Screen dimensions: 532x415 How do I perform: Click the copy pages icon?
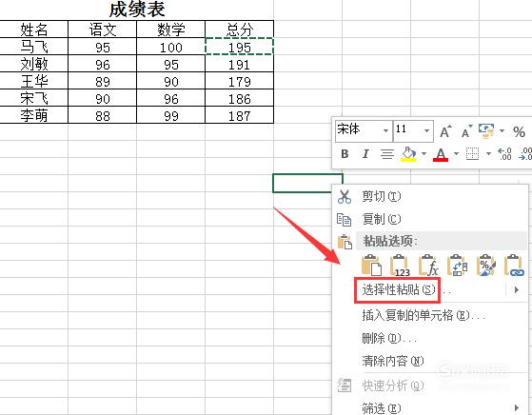[x=344, y=220]
